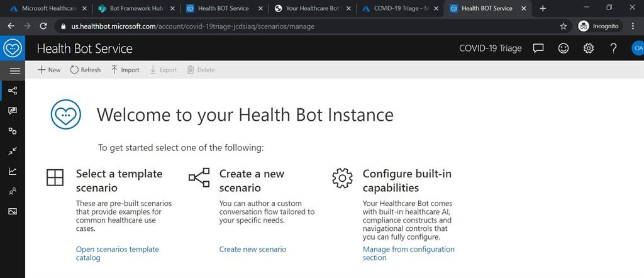Switch to the first Health BOT Service tab
This screenshot has width=644, height=278.
coord(224,8)
